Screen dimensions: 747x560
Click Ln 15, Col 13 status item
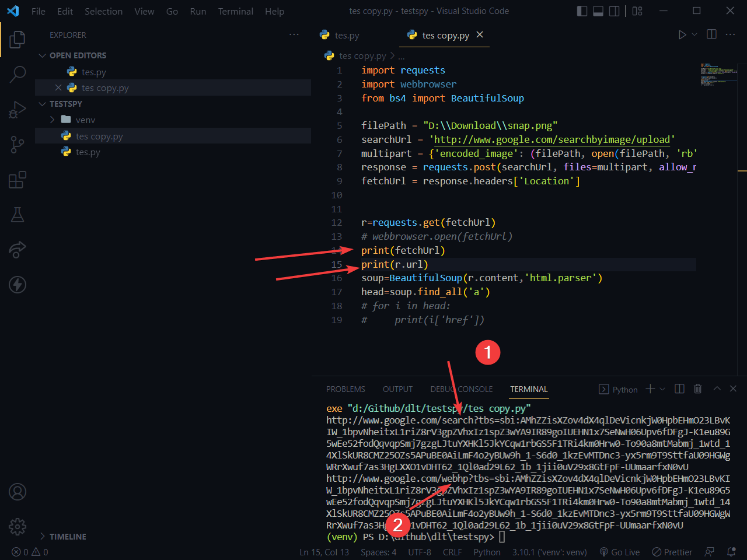pyautogui.click(x=324, y=552)
